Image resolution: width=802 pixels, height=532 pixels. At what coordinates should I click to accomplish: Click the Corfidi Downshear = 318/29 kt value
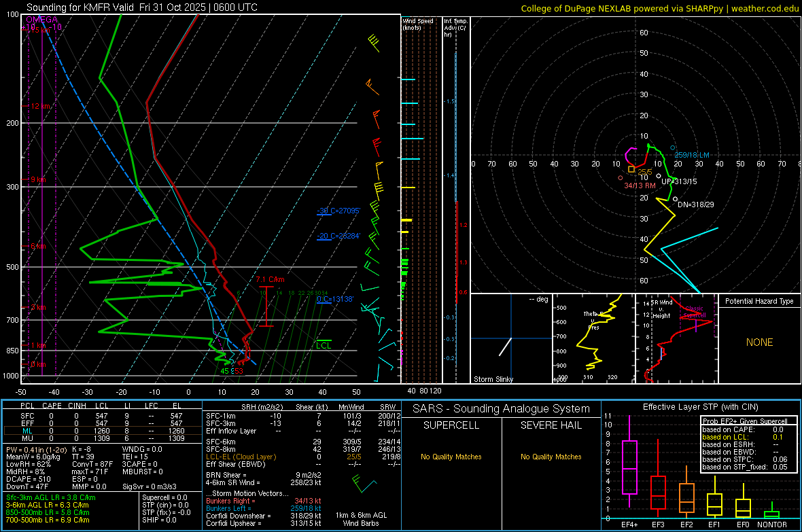click(264, 516)
